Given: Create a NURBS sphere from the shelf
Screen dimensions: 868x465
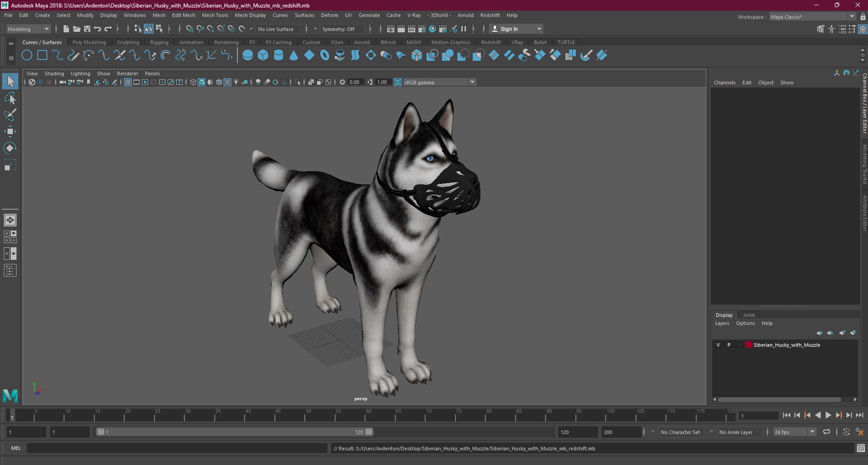Looking at the screenshot, I should 248,56.
